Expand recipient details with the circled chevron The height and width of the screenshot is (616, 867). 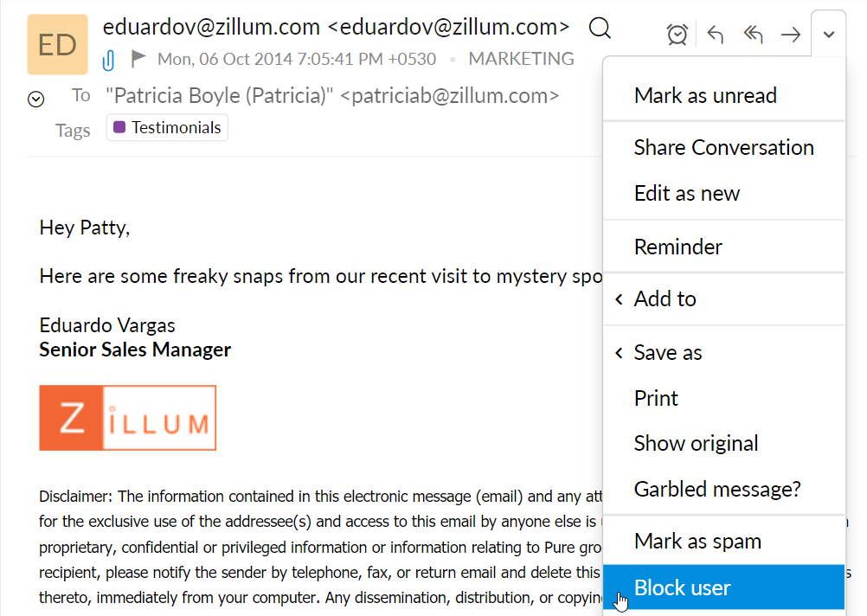coord(36,99)
